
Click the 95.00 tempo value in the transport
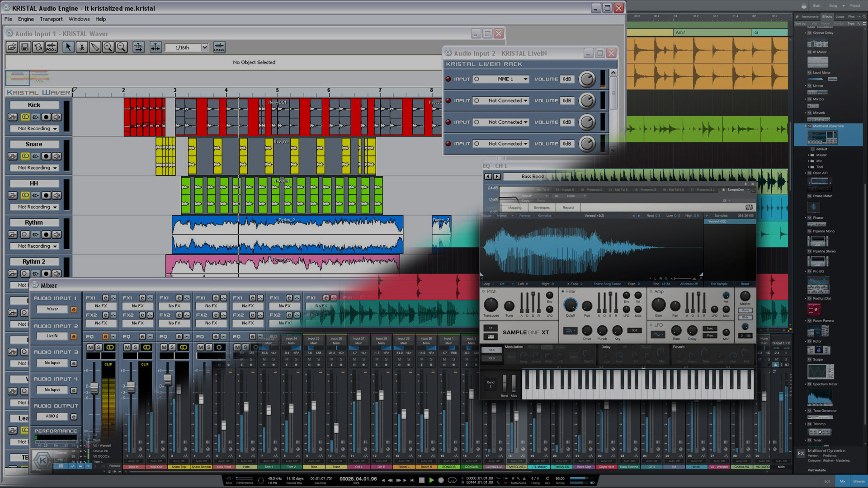click(560, 479)
